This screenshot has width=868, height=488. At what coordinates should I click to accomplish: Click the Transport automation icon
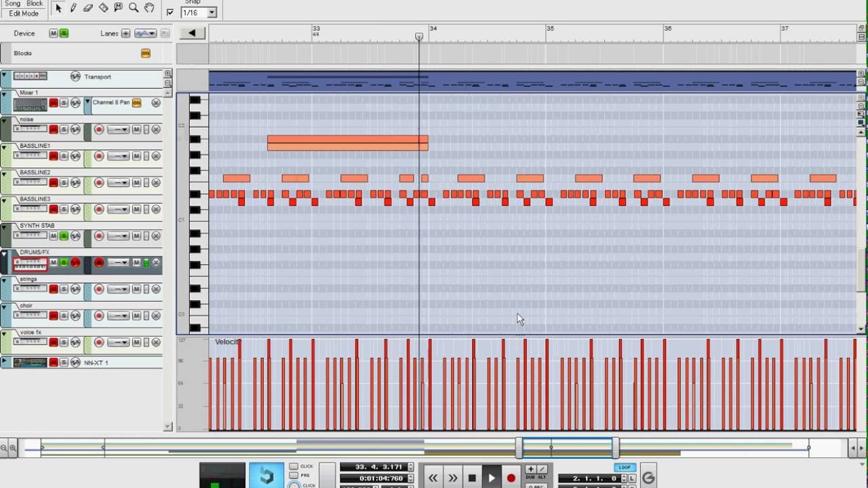tap(75, 77)
